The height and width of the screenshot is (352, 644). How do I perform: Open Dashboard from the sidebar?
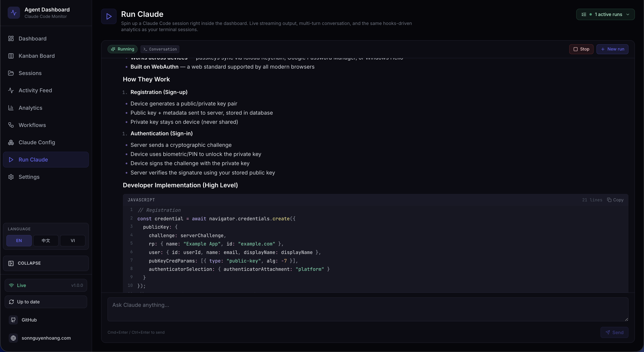click(x=46, y=39)
